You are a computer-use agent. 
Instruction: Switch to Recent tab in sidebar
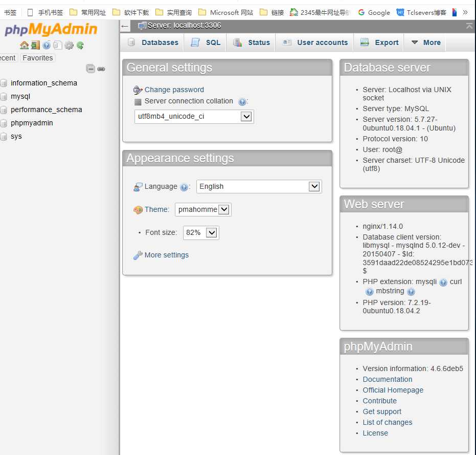coord(8,58)
